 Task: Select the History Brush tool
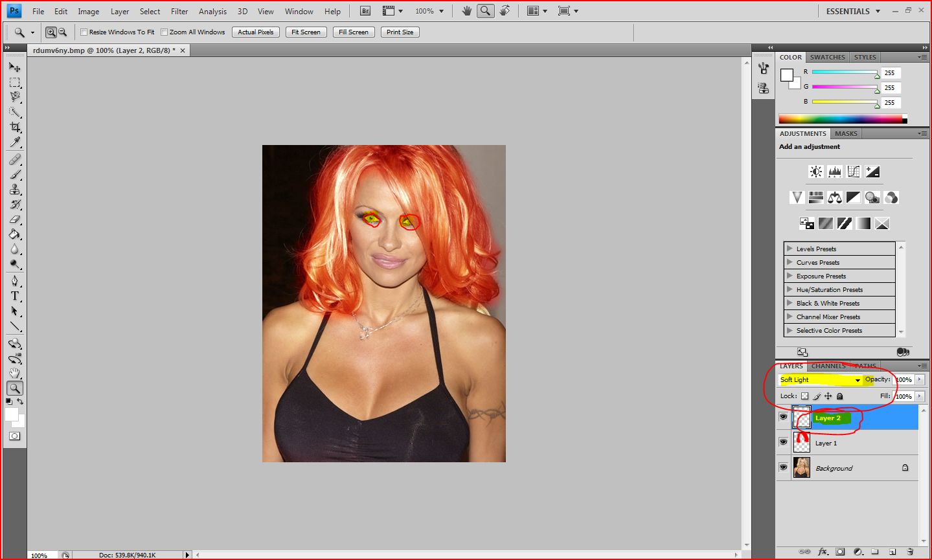(x=14, y=205)
